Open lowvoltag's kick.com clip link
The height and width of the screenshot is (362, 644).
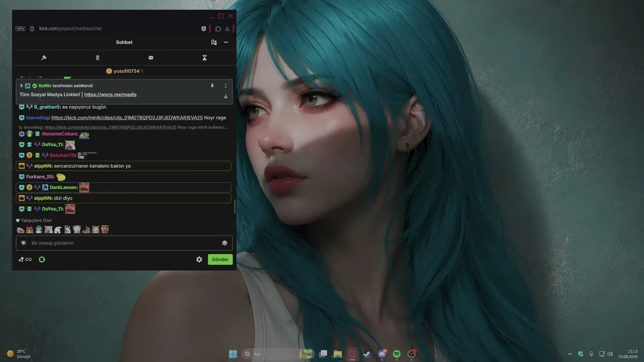(x=127, y=118)
